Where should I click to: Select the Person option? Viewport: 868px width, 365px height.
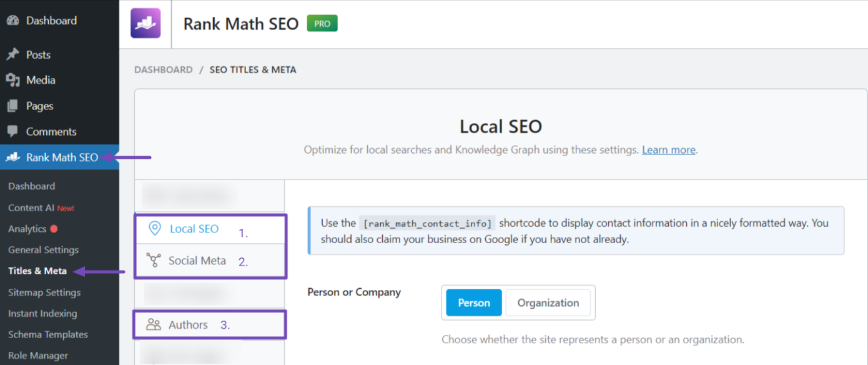474,302
